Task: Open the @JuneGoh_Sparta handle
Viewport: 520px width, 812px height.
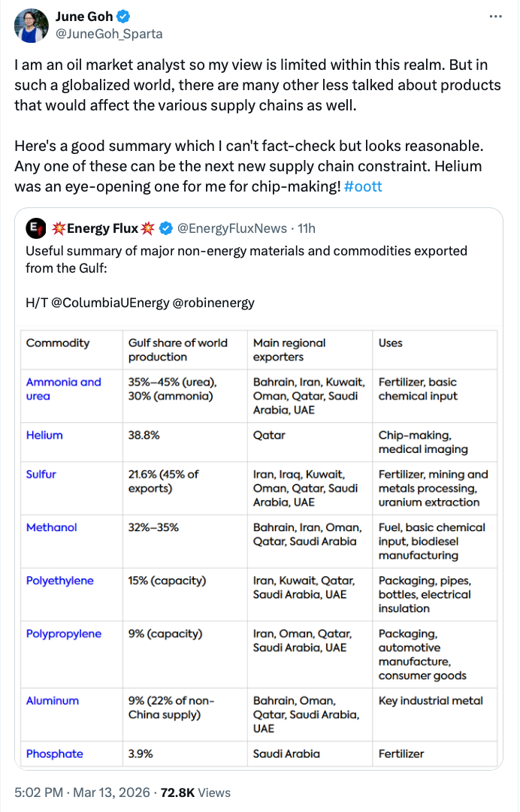Action: pos(108,34)
